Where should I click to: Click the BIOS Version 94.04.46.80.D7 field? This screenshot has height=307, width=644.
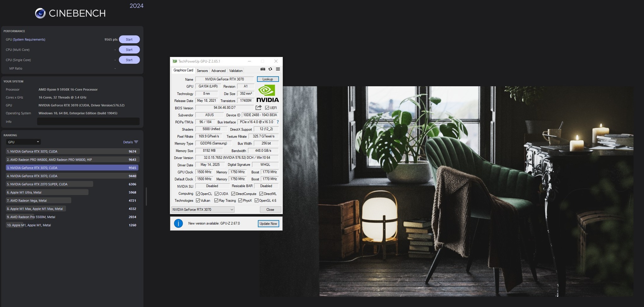(225, 108)
